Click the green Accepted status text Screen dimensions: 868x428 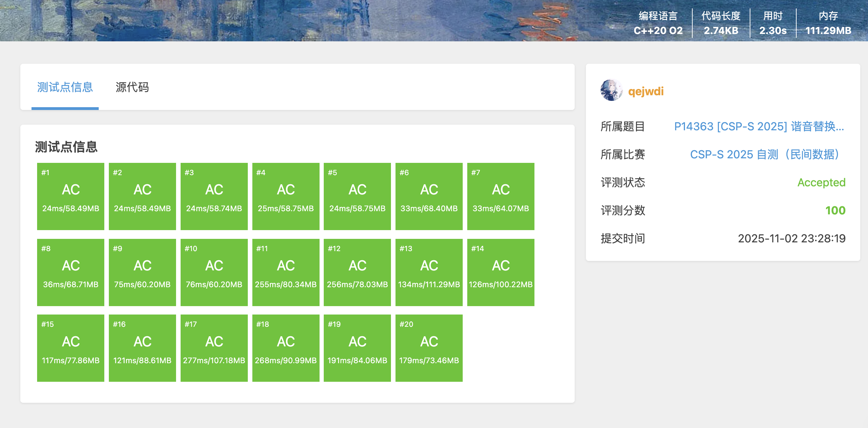(821, 182)
